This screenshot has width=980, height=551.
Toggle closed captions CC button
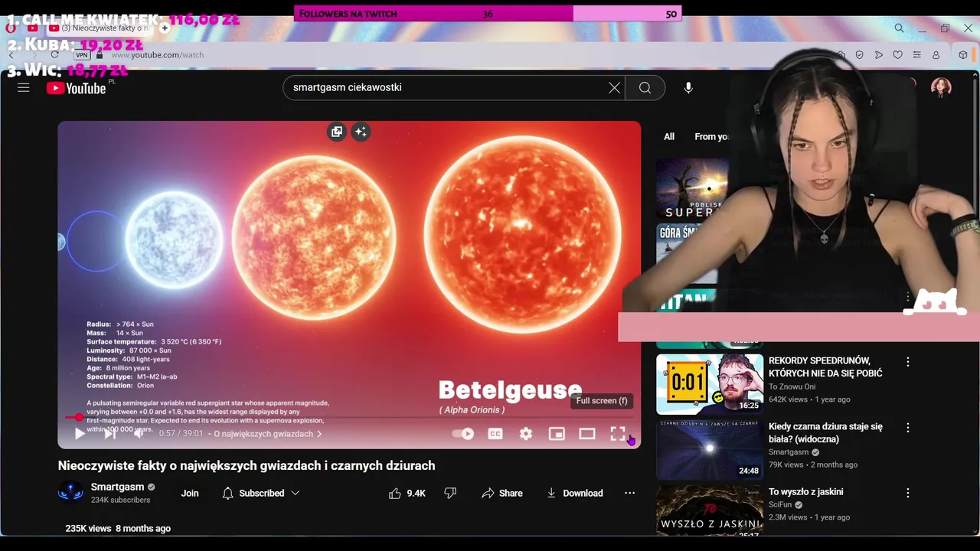(495, 434)
